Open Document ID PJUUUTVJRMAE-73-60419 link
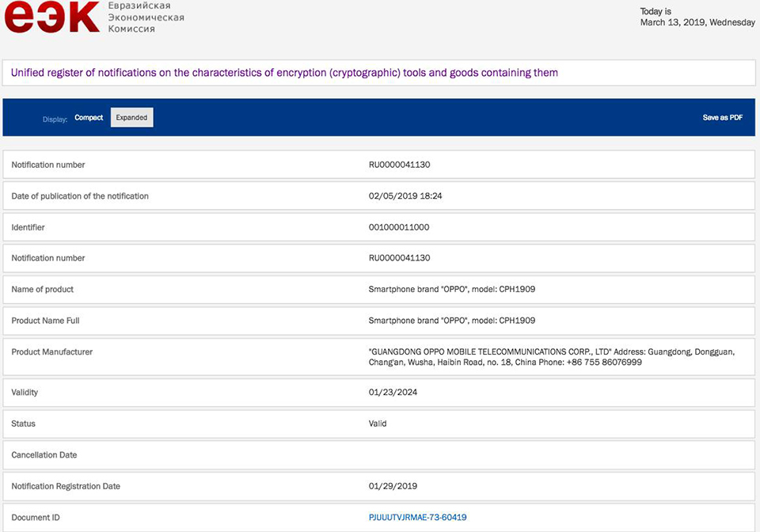Image resolution: width=760 pixels, height=532 pixels. pyautogui.click(x=417, y=518)
